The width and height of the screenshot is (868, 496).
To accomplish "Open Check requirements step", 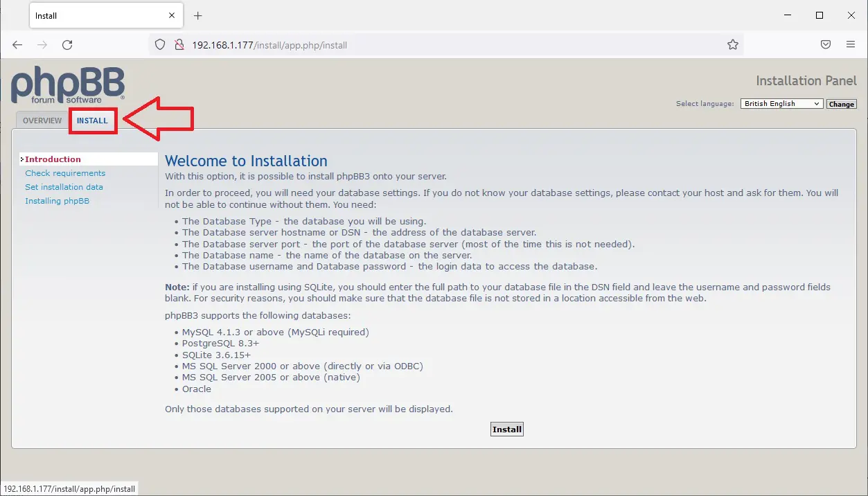I will pos(65,173).
